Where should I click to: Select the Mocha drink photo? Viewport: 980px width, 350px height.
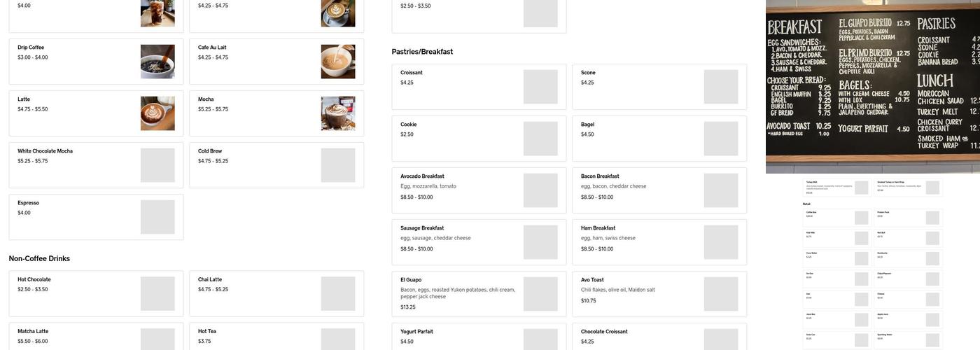coord(338,113)
